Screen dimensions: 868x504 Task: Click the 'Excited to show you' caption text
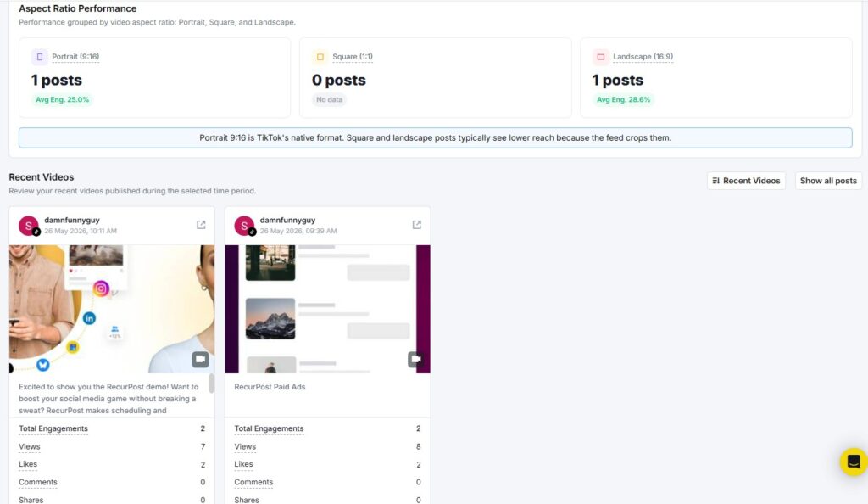[108, 398]
